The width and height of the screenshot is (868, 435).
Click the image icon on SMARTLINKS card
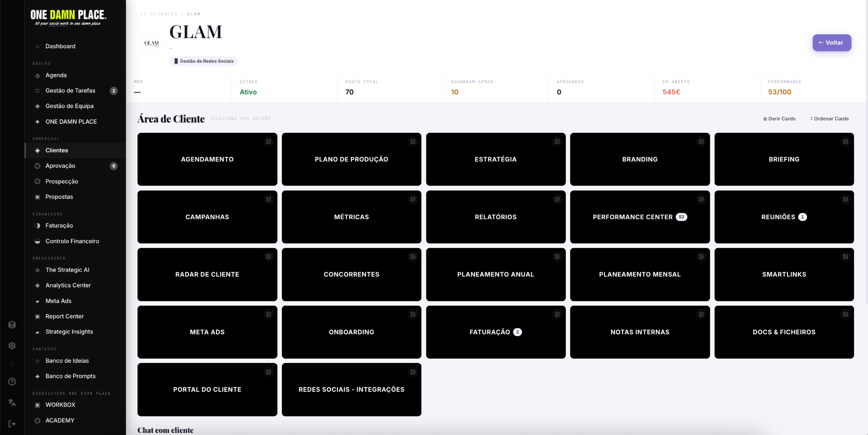(846, 257)
